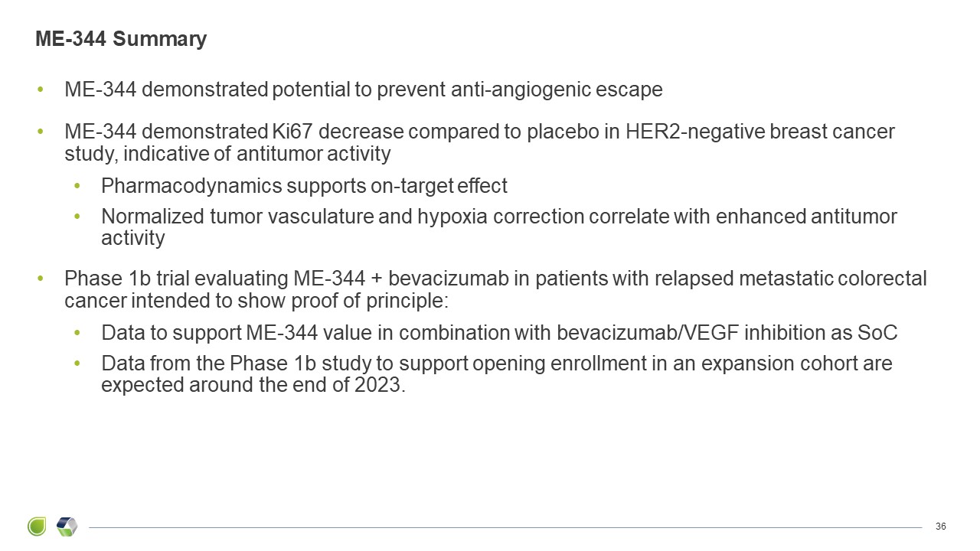This screenshot has width=980, height=551.
Task: Select the Pharmacodynamics on-target effect sub-bullet
Action: [304, 187]
